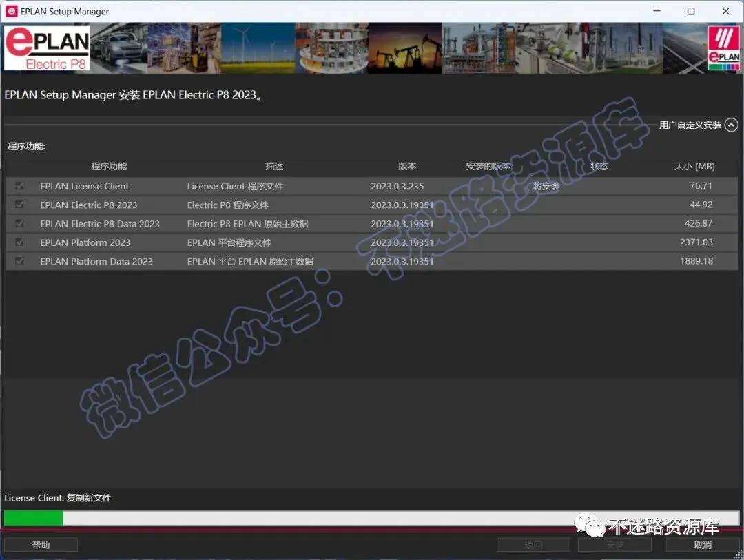Viewport: 744px width, 560px height.
Task: Select the EPLAN Platform 2023 row name
Action: point(85,242)
